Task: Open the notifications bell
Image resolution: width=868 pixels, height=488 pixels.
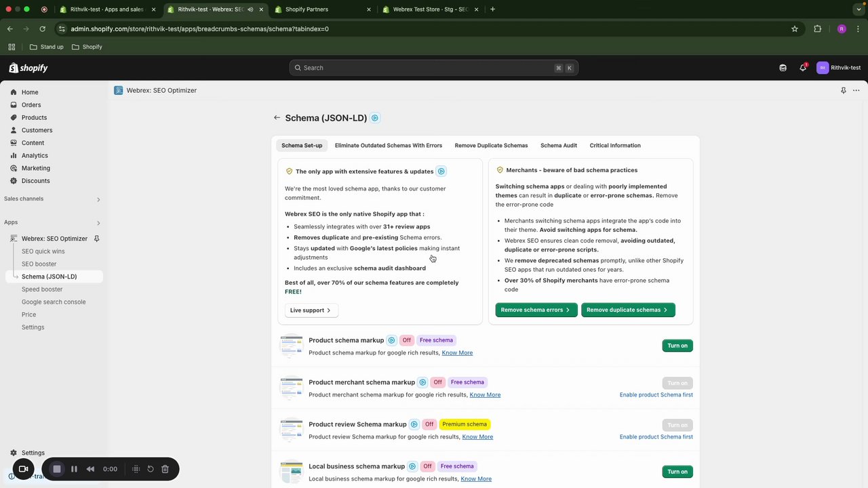Action: click(803, 68)
